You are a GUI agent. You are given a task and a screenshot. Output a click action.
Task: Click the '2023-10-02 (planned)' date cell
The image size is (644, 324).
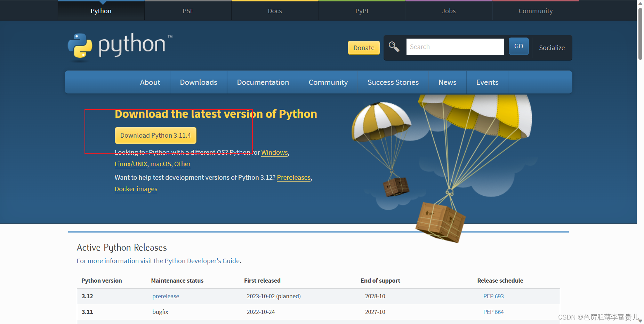[274, 296]
